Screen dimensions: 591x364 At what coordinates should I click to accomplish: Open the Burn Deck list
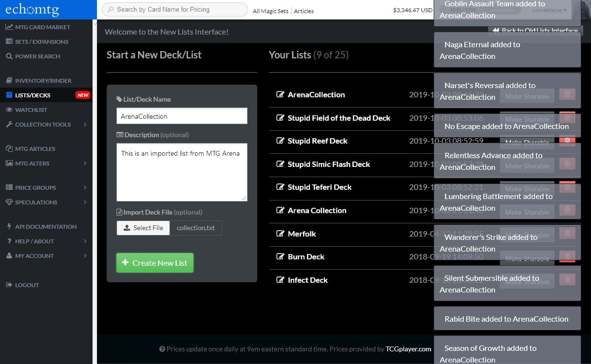tap(306, 256)
